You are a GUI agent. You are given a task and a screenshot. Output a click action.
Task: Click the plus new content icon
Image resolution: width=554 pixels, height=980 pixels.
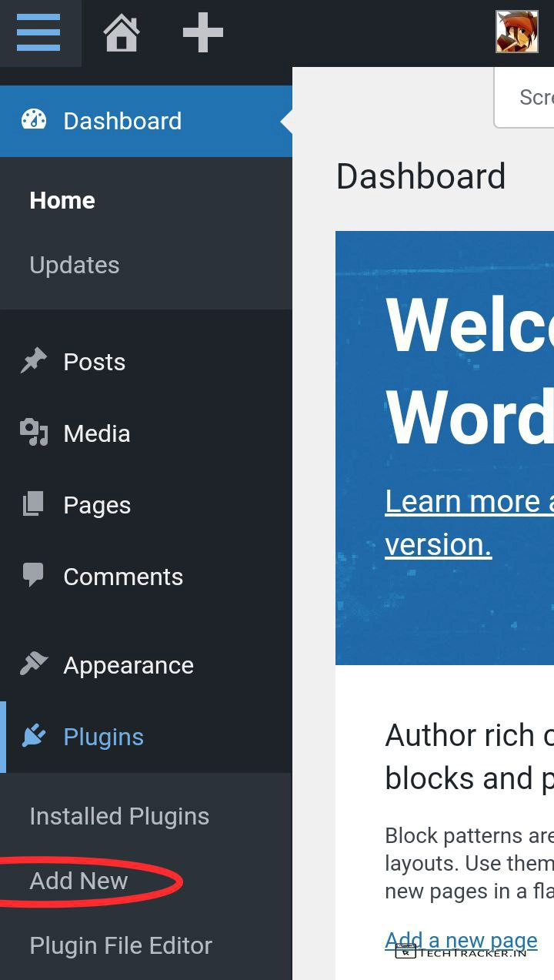coord(202,33)
